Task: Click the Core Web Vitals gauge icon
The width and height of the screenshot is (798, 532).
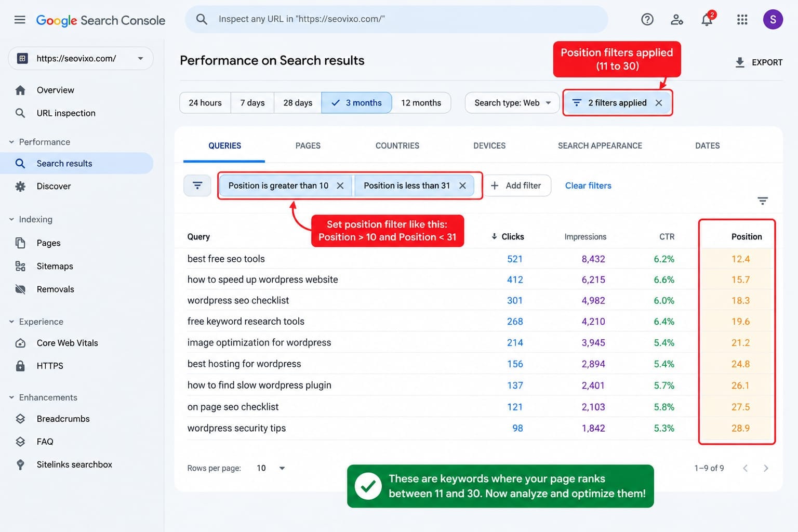Action: coord(20,343)
